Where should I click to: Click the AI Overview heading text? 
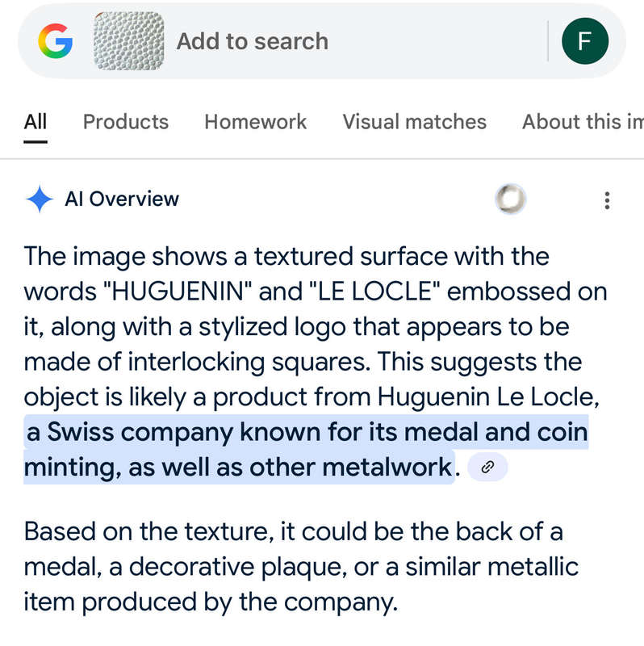[122, 199]
